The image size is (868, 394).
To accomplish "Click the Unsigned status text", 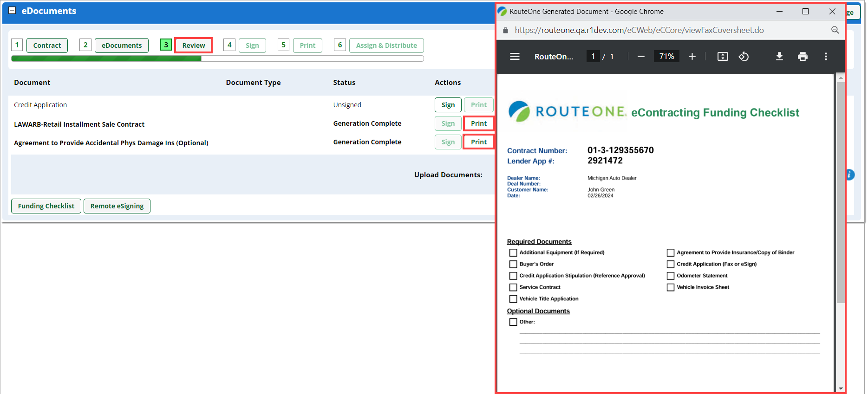I will [347, 105].
